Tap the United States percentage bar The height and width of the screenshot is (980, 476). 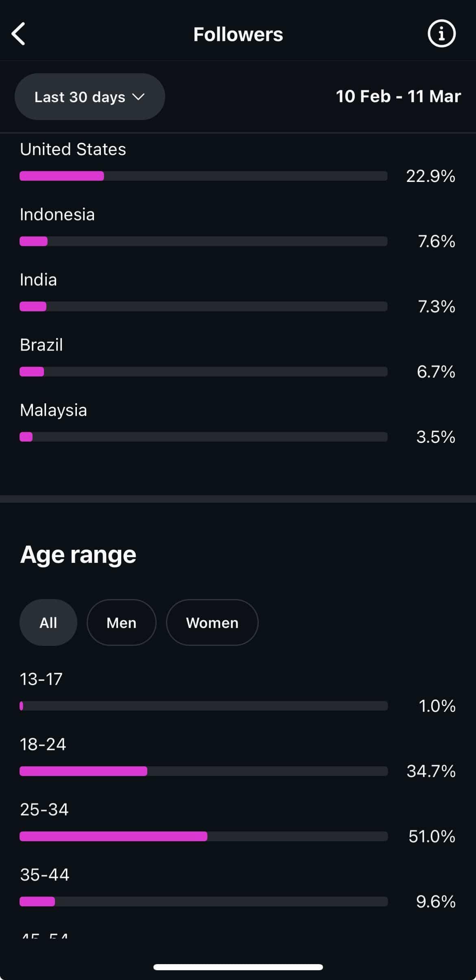(x=203, y=176)
